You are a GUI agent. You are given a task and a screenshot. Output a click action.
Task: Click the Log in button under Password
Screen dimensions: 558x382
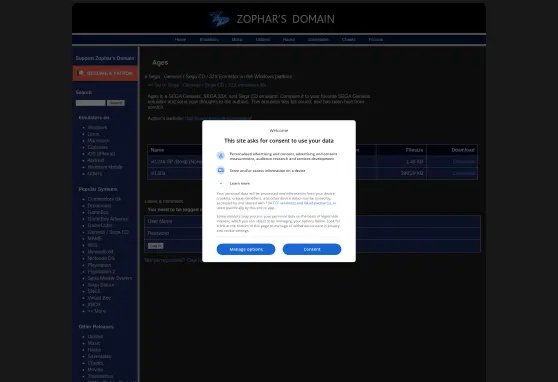156,246
